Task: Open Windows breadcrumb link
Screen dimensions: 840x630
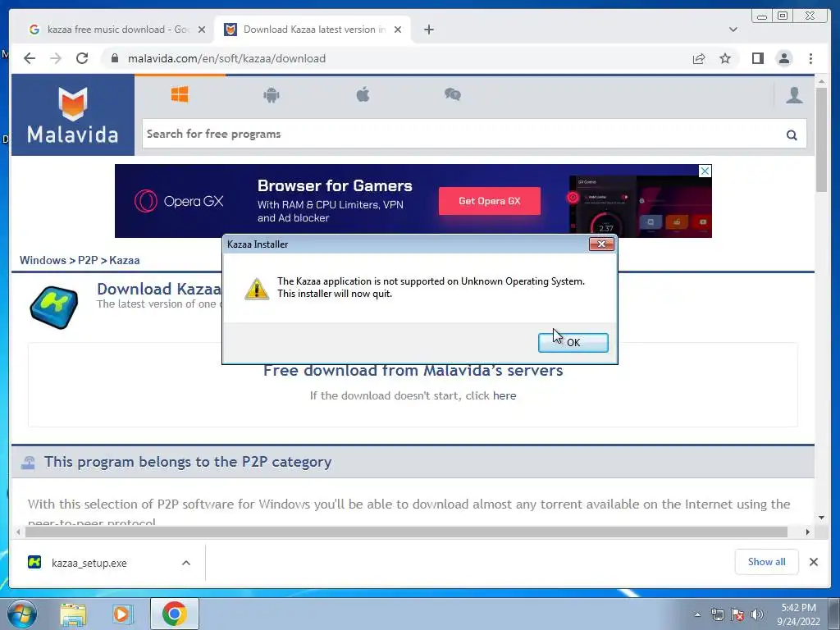Action: coord(43,260)
